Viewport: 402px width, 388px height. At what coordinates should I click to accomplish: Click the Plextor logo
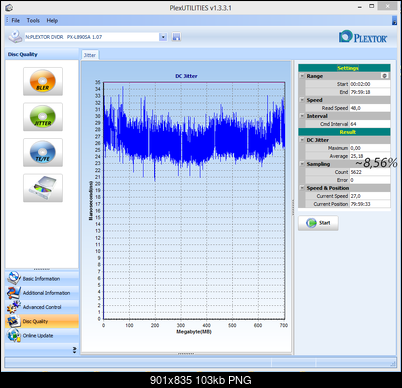pyautogui.click(x=363, y=37)
